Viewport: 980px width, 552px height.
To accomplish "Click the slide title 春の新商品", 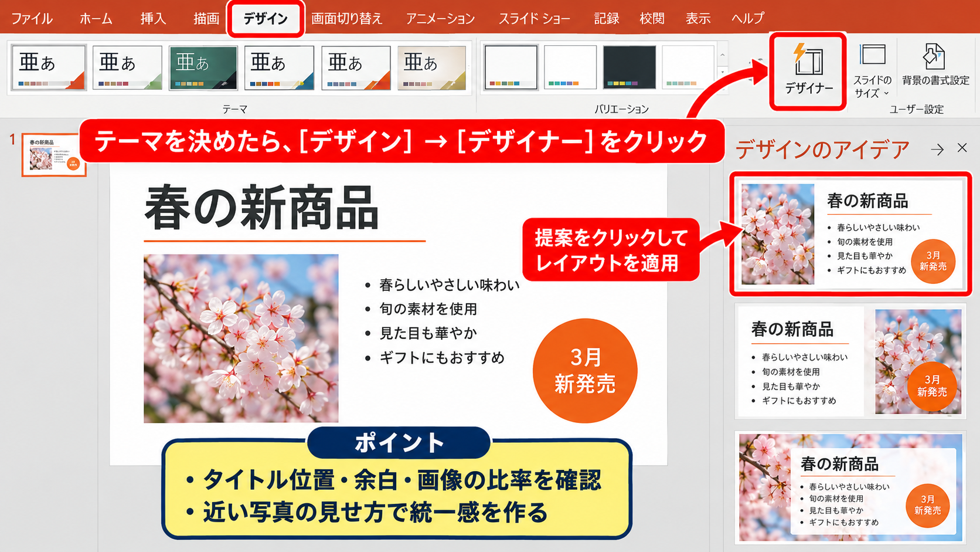I will 261,208.
